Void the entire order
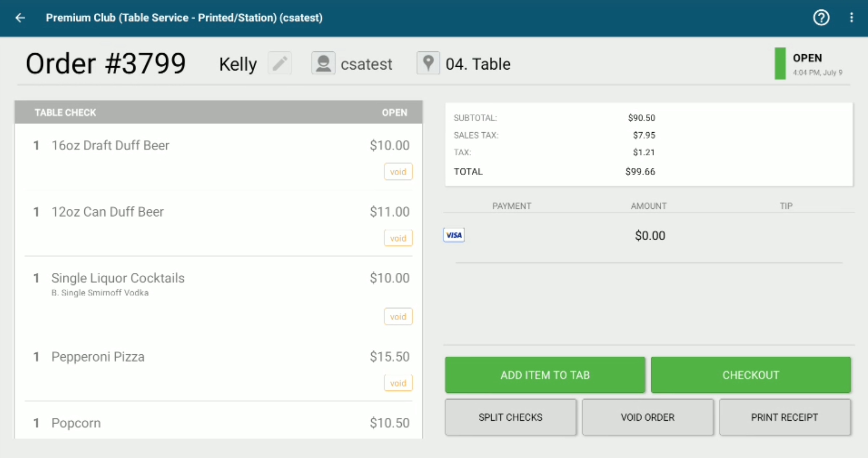868x458 pixels. pyautogui.click(x=647, y=417)
